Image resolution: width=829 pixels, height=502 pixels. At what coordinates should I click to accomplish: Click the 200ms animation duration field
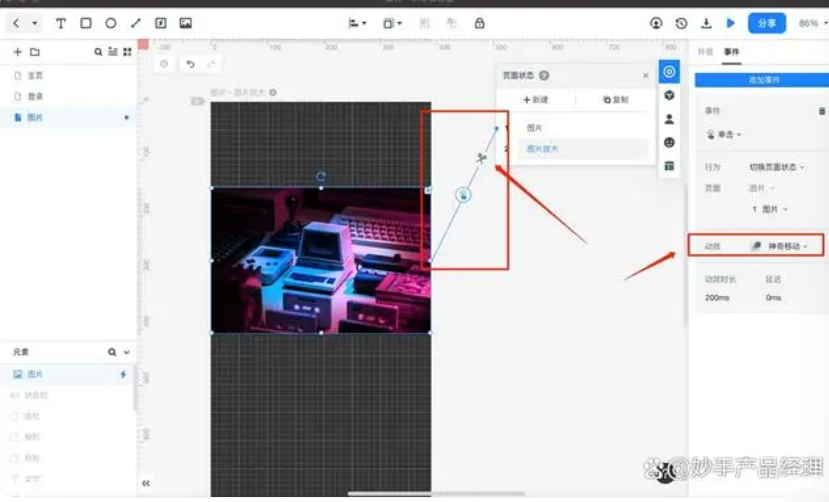tap(717, 298)
